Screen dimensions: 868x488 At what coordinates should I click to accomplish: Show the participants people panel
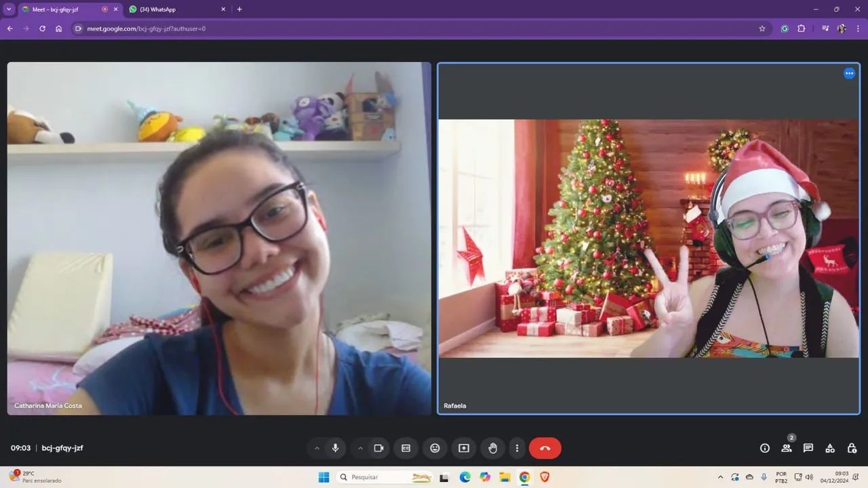click(787, 448)
